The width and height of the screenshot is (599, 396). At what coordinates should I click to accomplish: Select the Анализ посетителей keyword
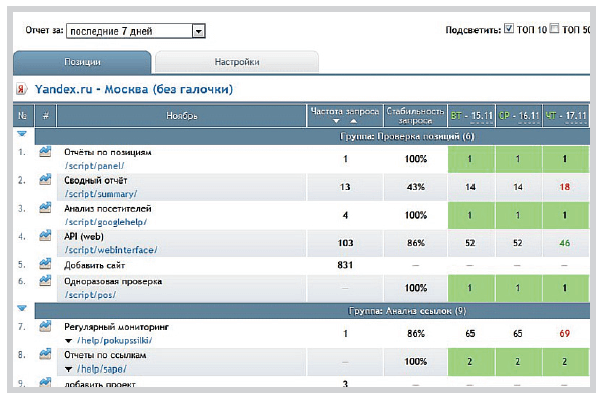point(108,209)
